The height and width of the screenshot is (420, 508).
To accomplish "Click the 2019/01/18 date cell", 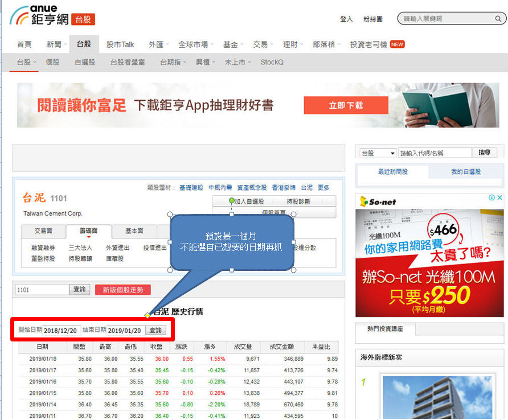I will (43, 359).
